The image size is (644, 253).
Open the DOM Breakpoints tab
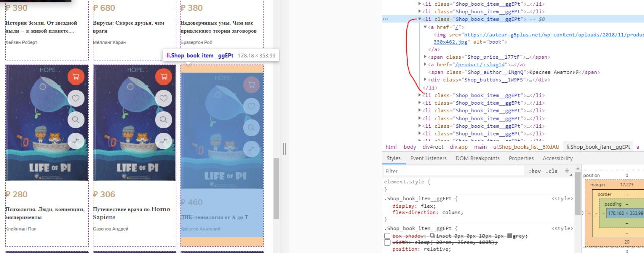[477, 158]
